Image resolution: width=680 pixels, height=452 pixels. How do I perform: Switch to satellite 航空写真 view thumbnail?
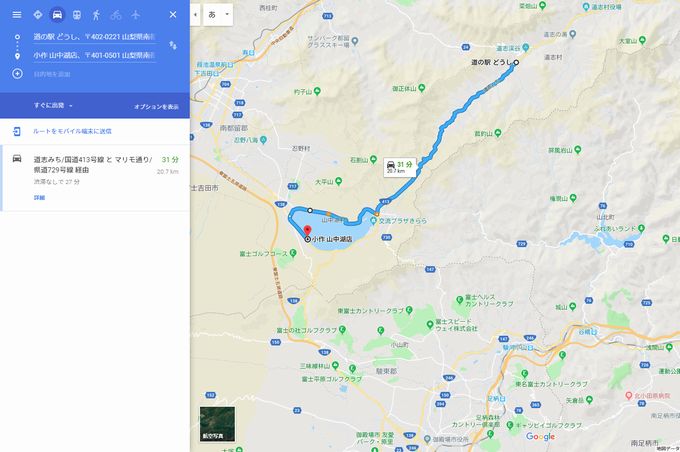pos(217,424)
